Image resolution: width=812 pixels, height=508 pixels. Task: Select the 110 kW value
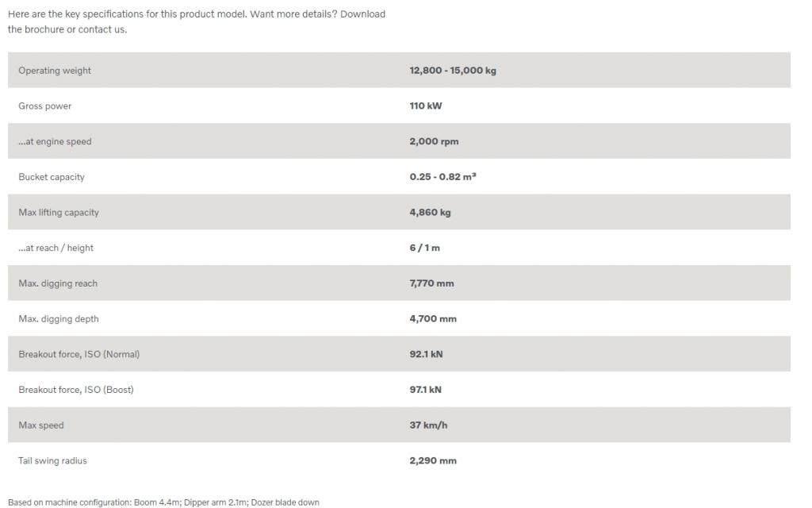426,106
